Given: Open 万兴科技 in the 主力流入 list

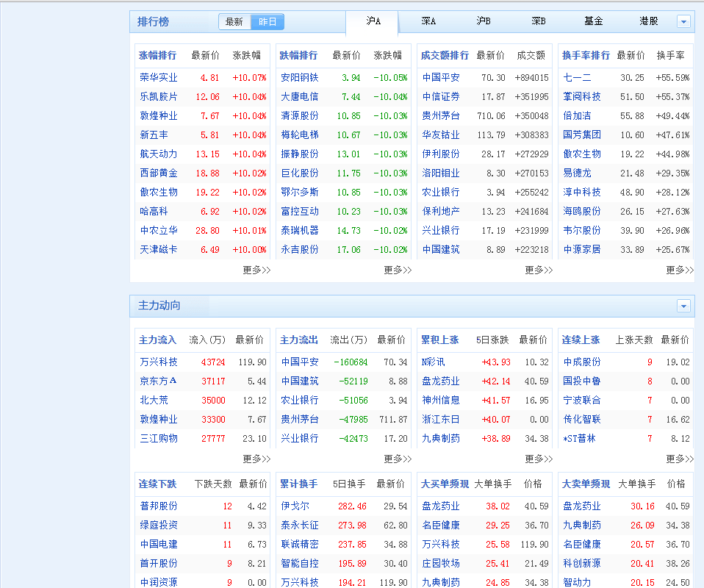Looking at the screenshot, I should 159,362.
